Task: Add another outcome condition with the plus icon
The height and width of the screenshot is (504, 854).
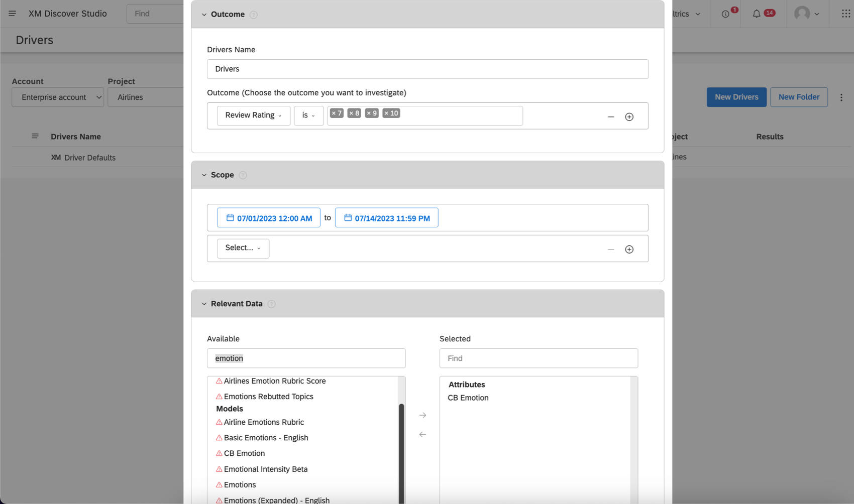Action: (x=629, y=116)
